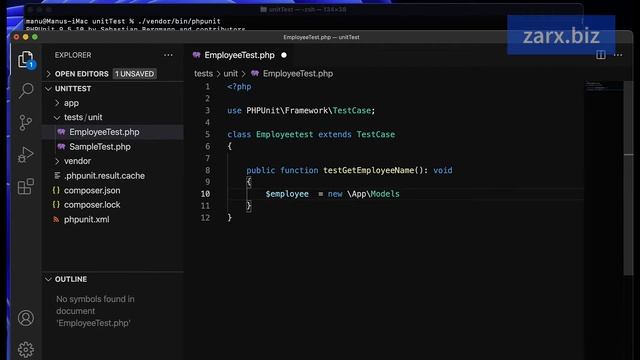Click the EmployeeTest.php breadcrumb segment
Image resolution: width=640 pixels, height=360 pixels.
coord(298,73)
